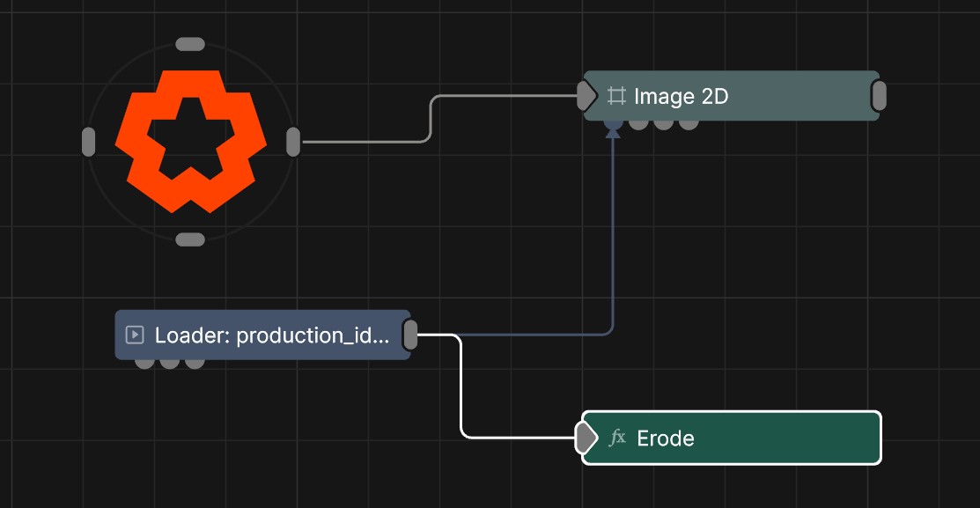Click the last bottom port under Image 2D

coord(689,125)
